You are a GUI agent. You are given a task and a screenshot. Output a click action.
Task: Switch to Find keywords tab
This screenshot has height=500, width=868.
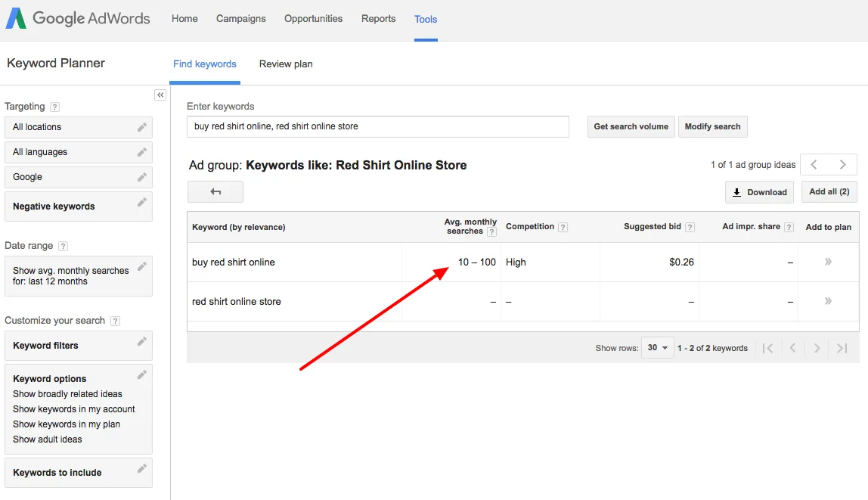click(205, 64)
